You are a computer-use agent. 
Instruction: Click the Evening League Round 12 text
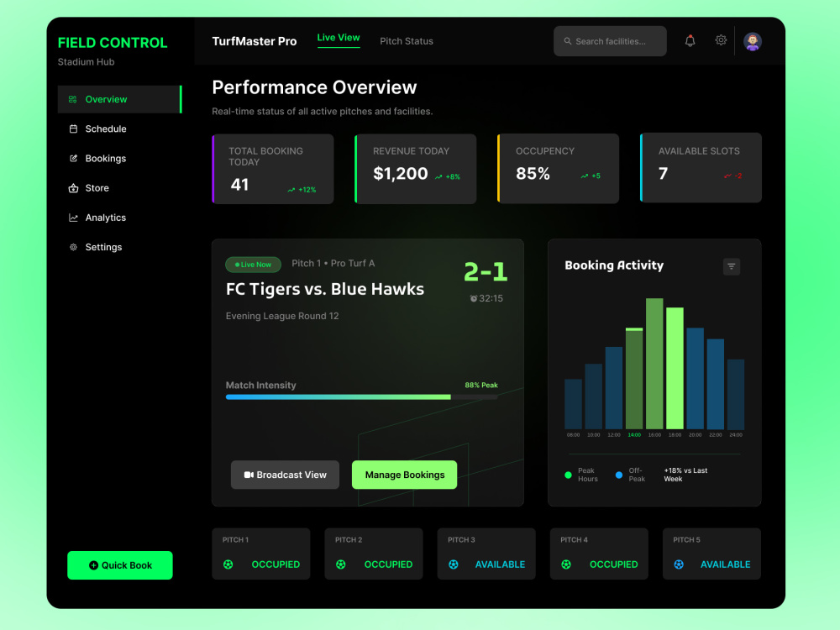pos(282,316)
